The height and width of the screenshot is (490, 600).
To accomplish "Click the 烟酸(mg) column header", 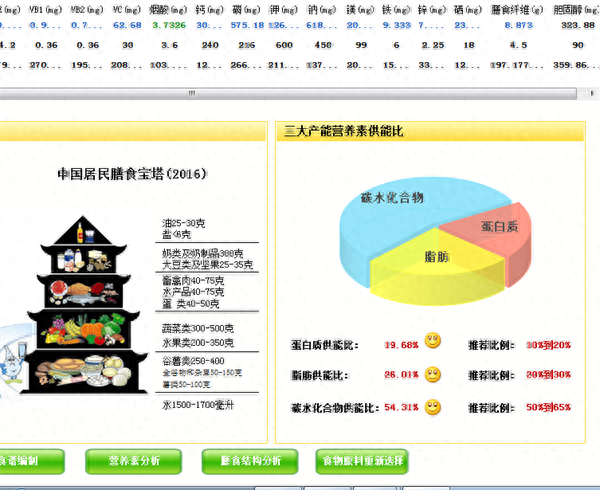I will click(x=168, y=10).
